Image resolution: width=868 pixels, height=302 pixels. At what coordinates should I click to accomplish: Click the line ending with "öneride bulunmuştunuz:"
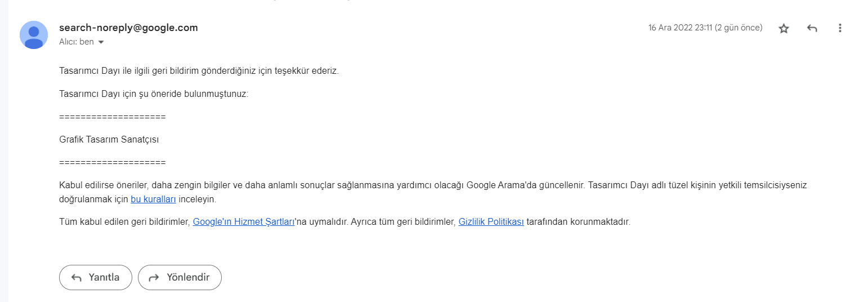pyautogui.click(x=154, y=94)
